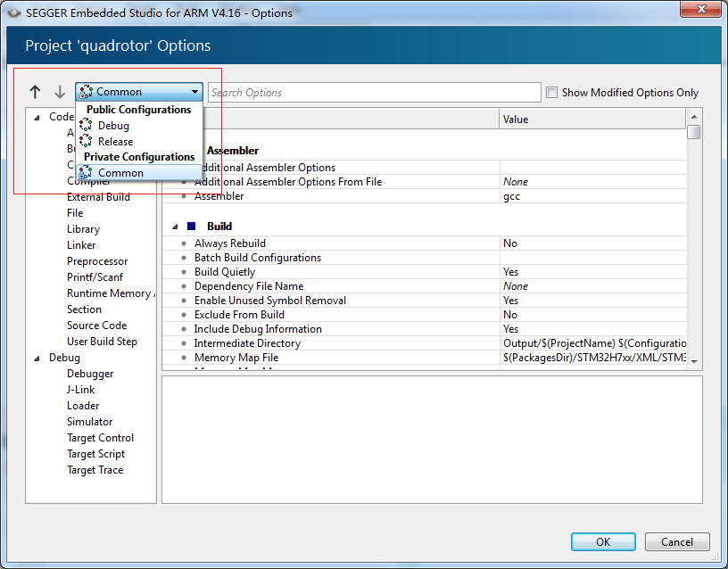The width and height of the screenshot is (728, 569).
Task: Select Preprocessor in the tree
Action: (x=97, y=261)
